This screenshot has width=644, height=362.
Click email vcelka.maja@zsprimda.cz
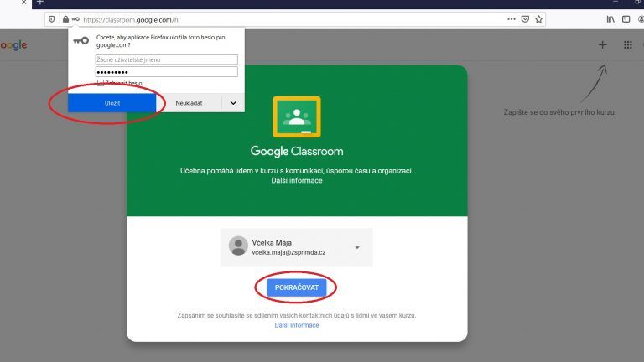click(x=288, y=252)
